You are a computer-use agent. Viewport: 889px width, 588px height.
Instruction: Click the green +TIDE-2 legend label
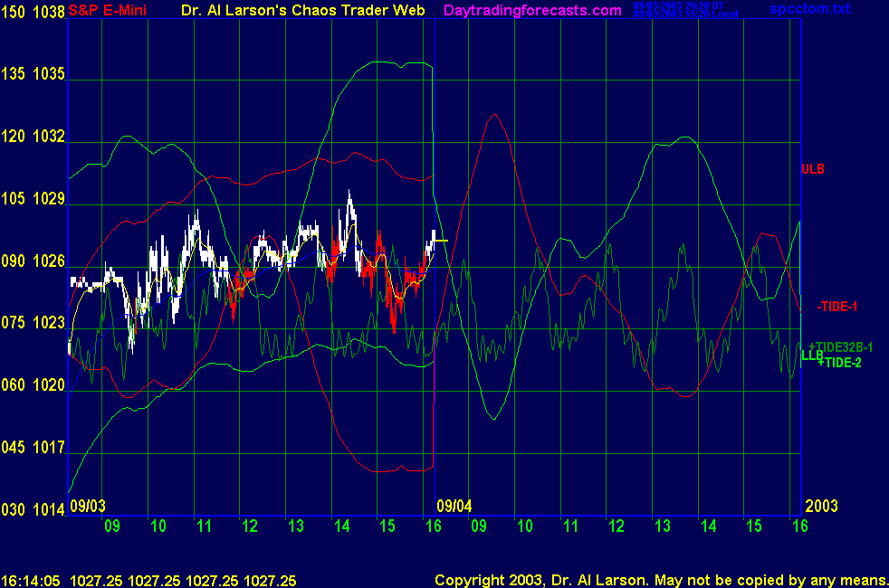pos(839,362)
